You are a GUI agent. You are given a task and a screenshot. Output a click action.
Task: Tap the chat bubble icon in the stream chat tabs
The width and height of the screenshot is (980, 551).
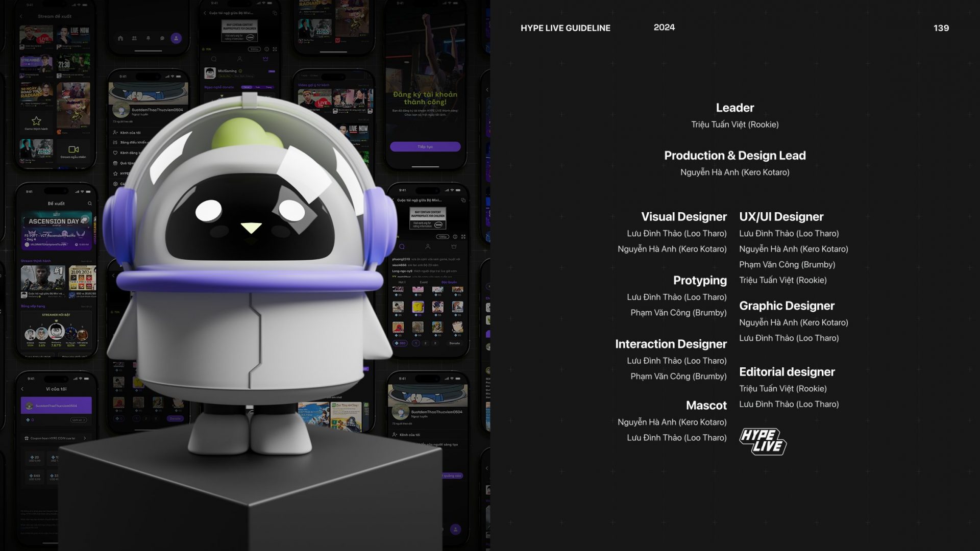click(402, 246)
